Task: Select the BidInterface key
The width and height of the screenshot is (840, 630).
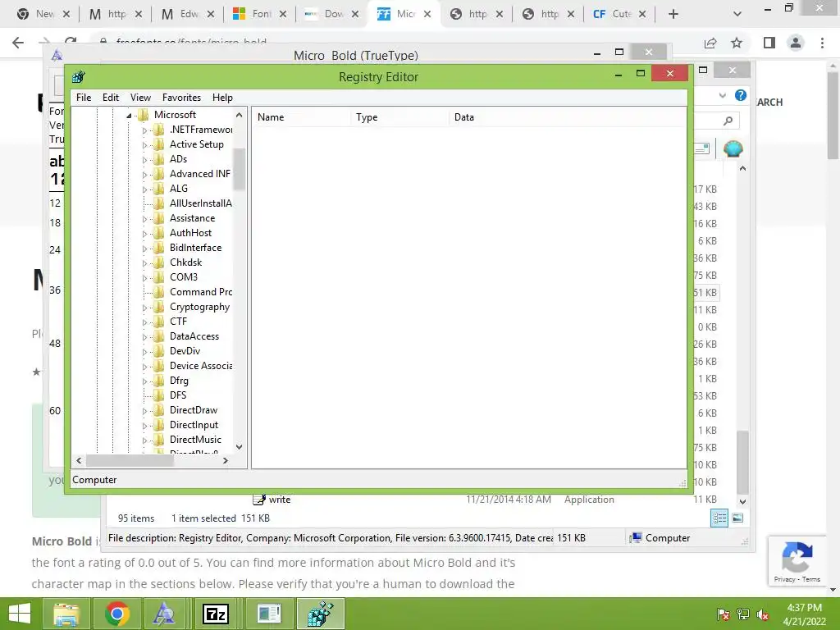Action: point(195,248)
